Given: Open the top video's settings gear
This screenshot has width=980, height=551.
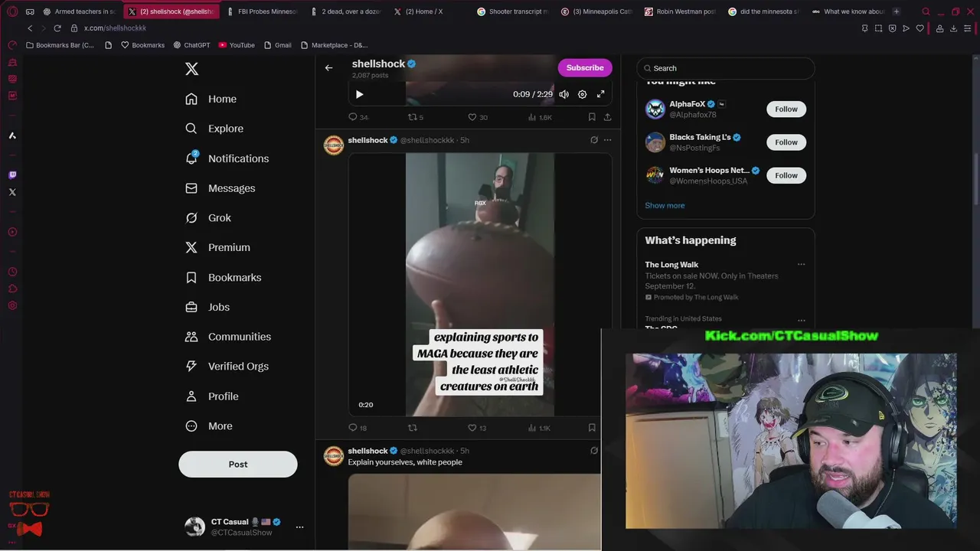Looking at the screenshot, I should tap(582, 94).
